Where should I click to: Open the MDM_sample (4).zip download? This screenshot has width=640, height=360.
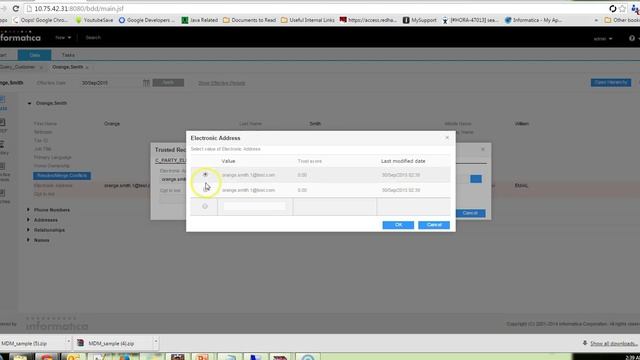[111, 343]
